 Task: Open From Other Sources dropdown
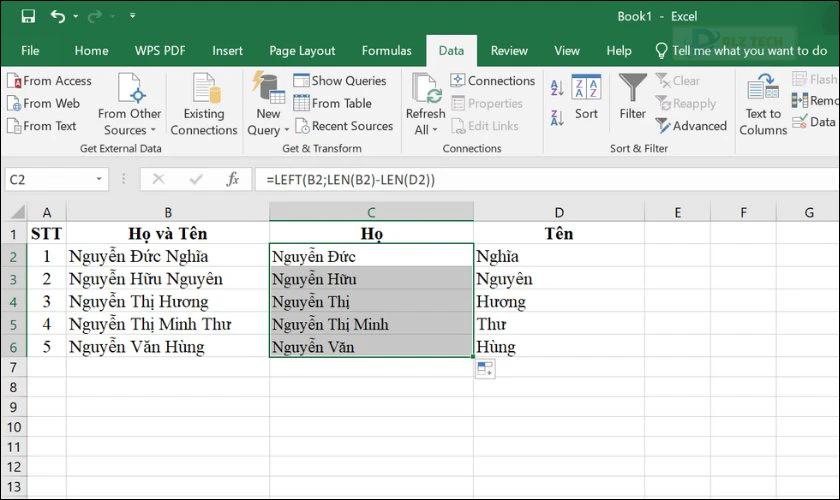(x=129, y=105)
